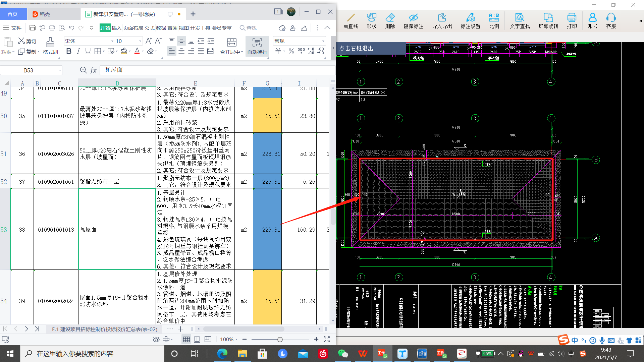Enable left text alignment

(x=171, y=51)
